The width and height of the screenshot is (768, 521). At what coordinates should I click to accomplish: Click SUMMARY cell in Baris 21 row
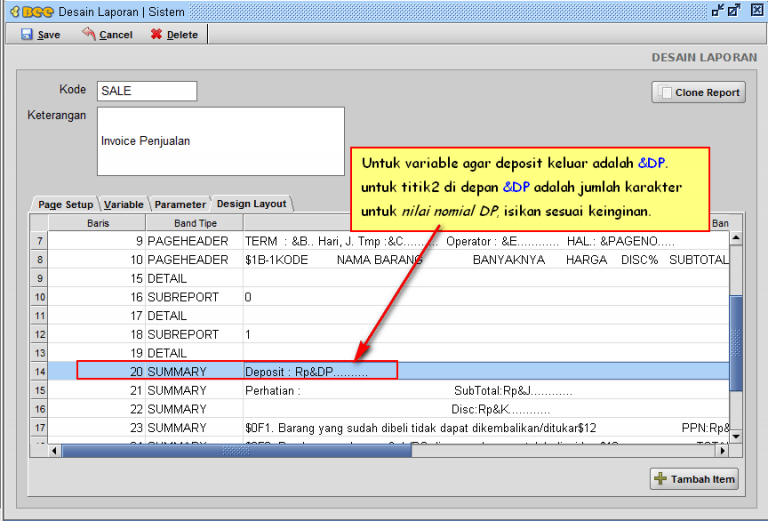point(194,390)
